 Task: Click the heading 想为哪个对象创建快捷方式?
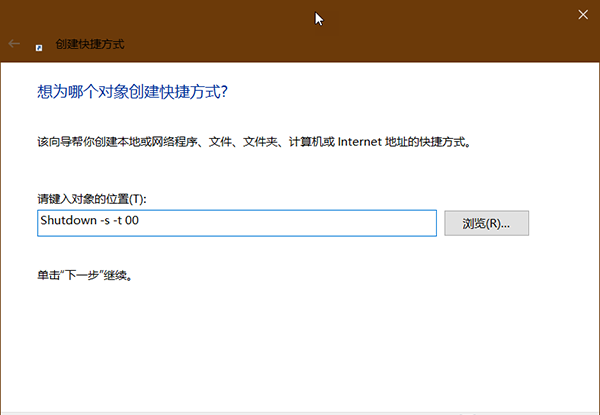pyautogui.click(x=132, y=93)
